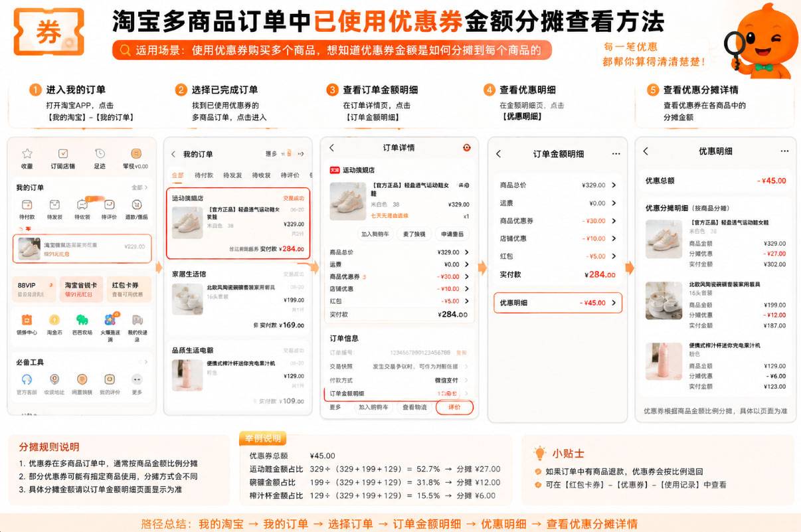Open recent order card in My Taobao screen

[x=82, y=248]
